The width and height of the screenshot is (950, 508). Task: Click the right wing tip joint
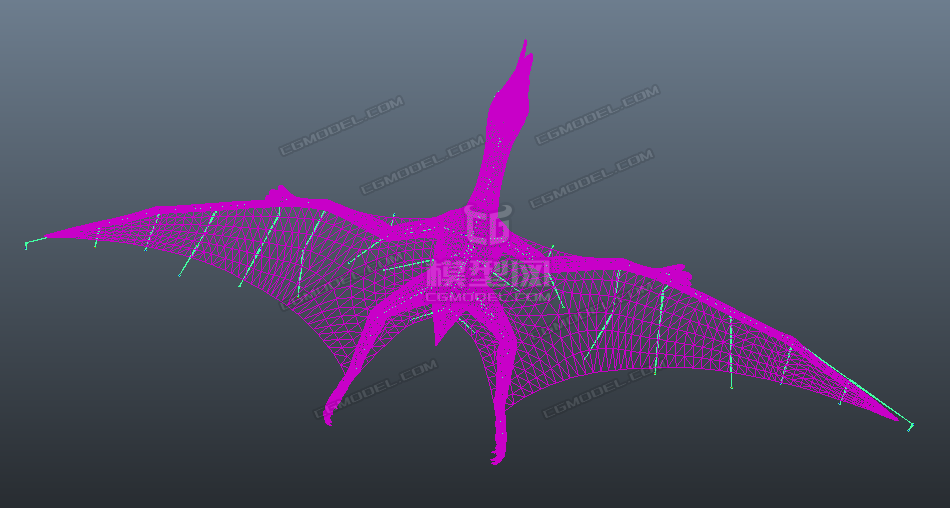click(910, 427)
